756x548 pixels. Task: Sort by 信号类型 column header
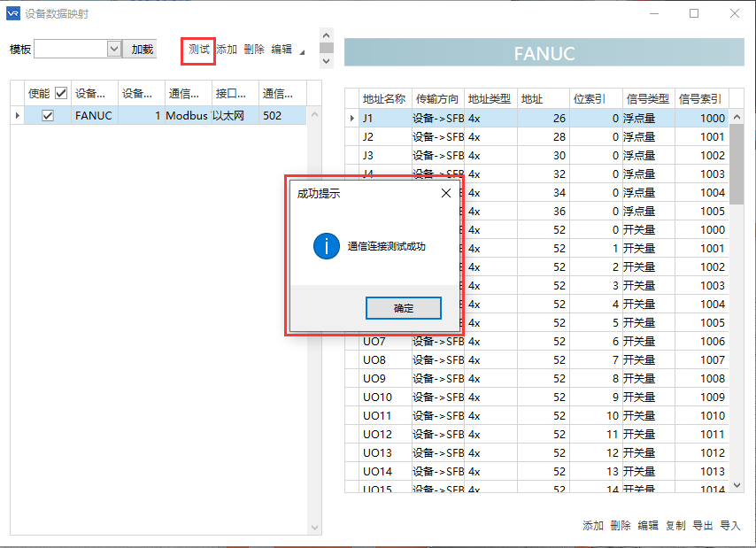point(648,99)
